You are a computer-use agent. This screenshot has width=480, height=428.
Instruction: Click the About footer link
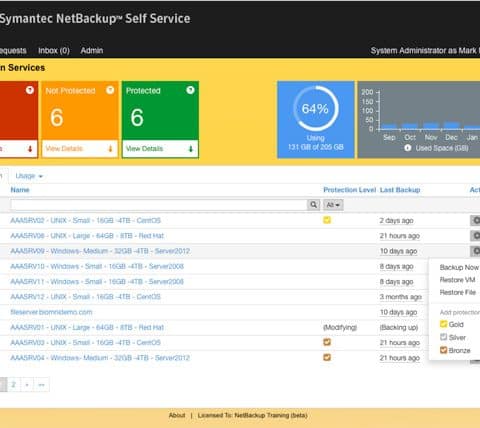177,415
